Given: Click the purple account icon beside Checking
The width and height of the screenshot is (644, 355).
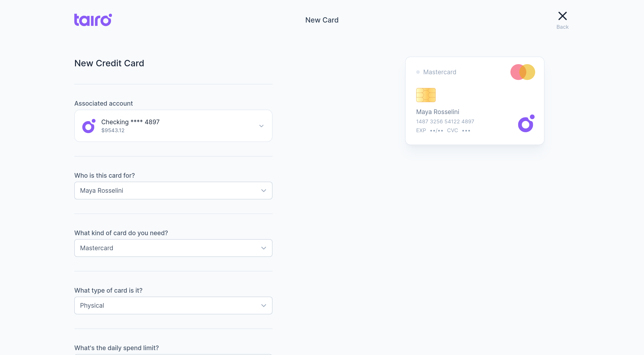Looking at the screenshot, I should tap(89, 126).
